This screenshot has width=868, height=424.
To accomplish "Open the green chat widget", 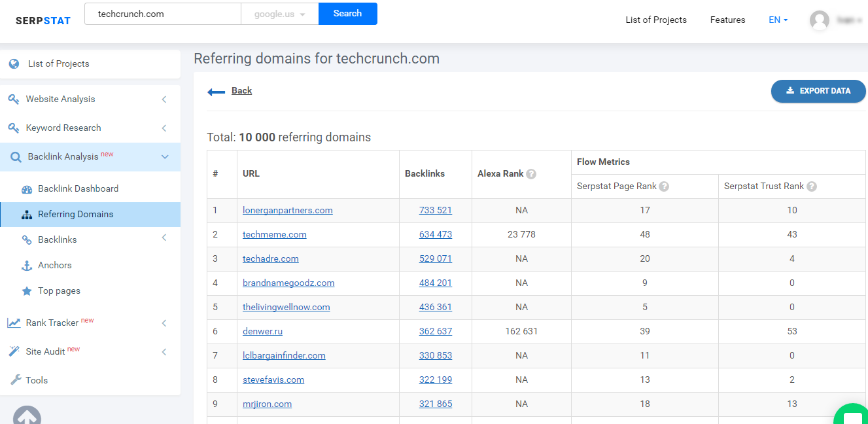I will click(x=852, y=414).
